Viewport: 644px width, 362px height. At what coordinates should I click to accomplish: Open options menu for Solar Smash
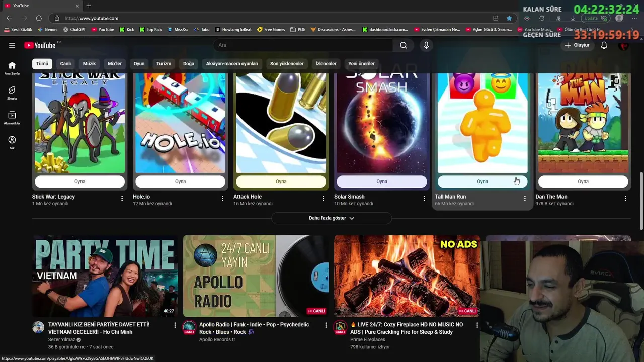tap(424, 199)
